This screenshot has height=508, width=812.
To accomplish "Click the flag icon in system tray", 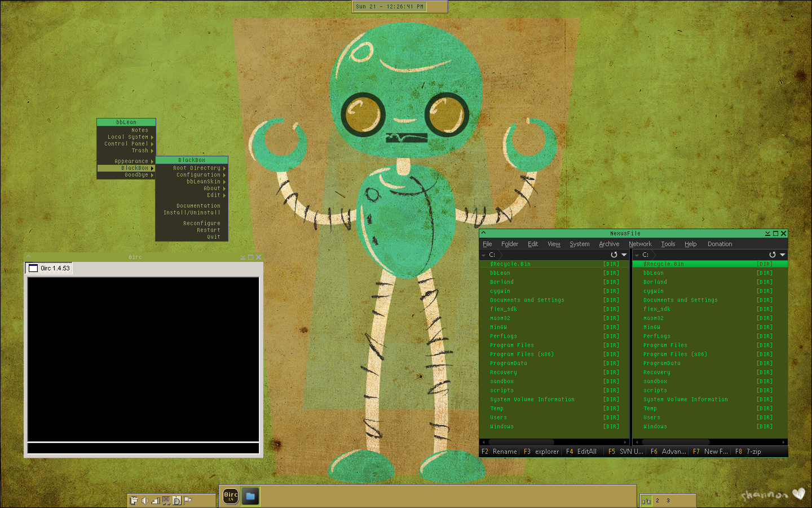I will [188, 500].
